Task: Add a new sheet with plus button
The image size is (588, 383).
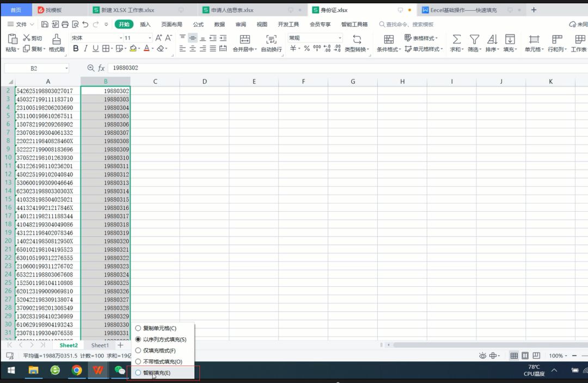Action: point(120,345)
